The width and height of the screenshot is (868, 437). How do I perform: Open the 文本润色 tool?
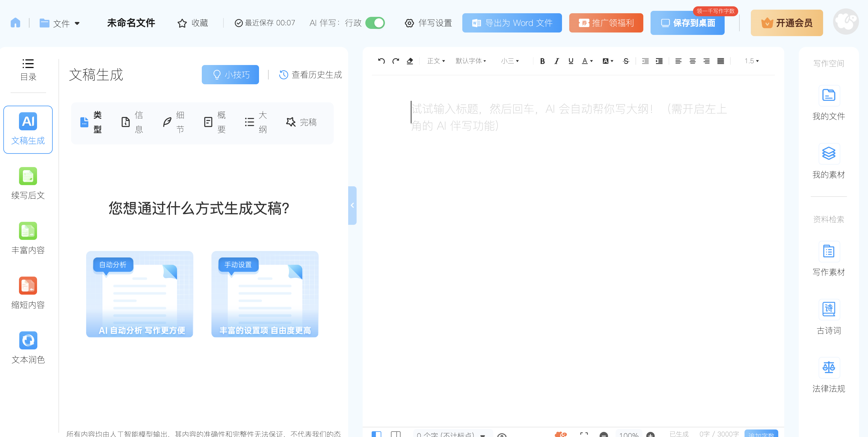pyautogui.click(x=28, y=347)
